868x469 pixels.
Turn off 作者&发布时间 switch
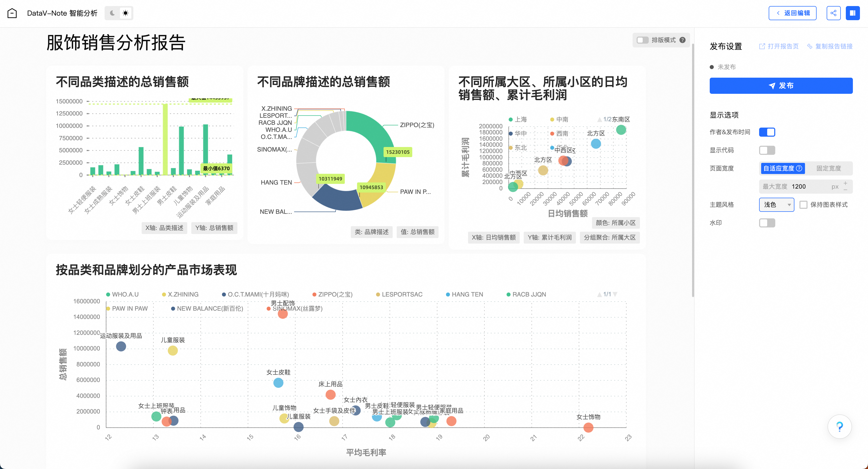coord(767,132)
